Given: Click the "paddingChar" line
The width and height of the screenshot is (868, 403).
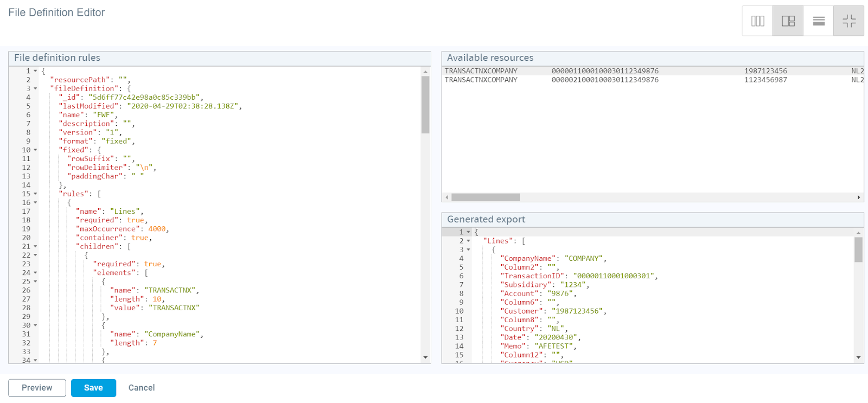Looking at the screenshot, I should pos(105,176).
